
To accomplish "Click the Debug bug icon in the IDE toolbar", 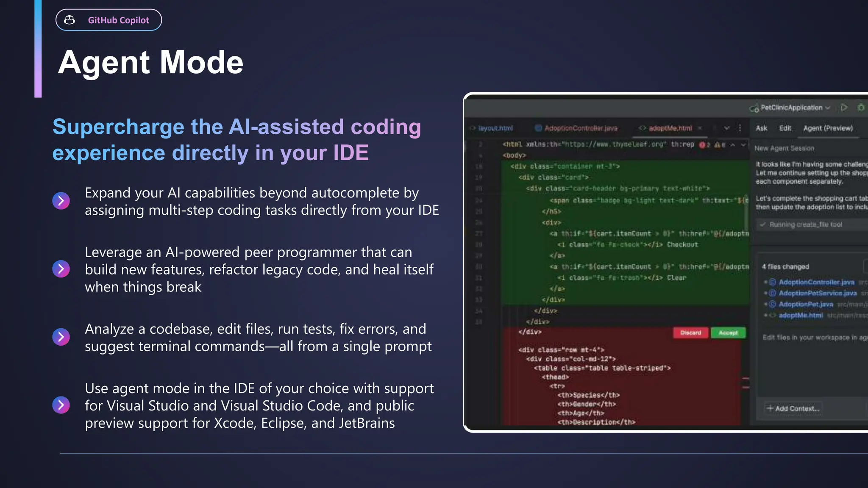I will [x=861, y=107].
